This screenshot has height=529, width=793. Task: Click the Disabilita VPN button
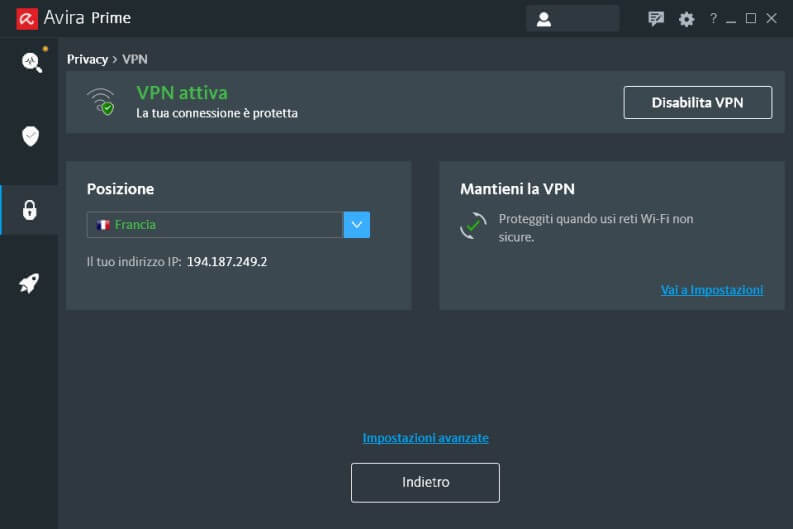(697, 103)
